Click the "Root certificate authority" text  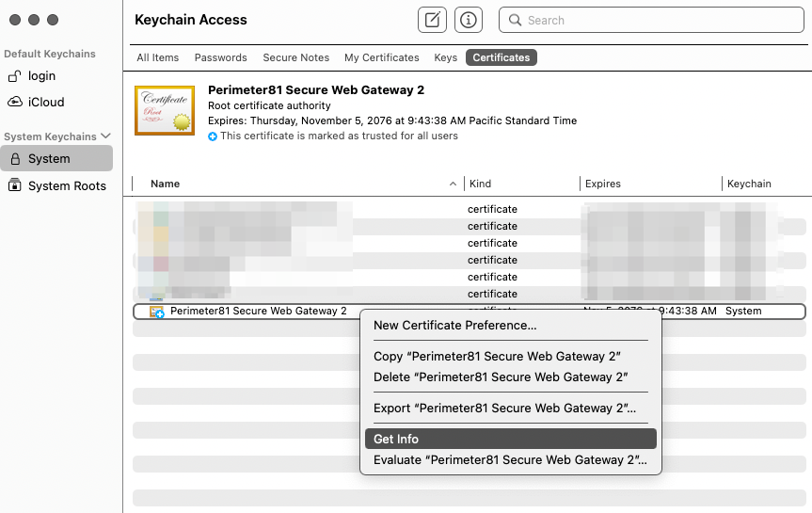pyautogui.click(x=269, y=105)
